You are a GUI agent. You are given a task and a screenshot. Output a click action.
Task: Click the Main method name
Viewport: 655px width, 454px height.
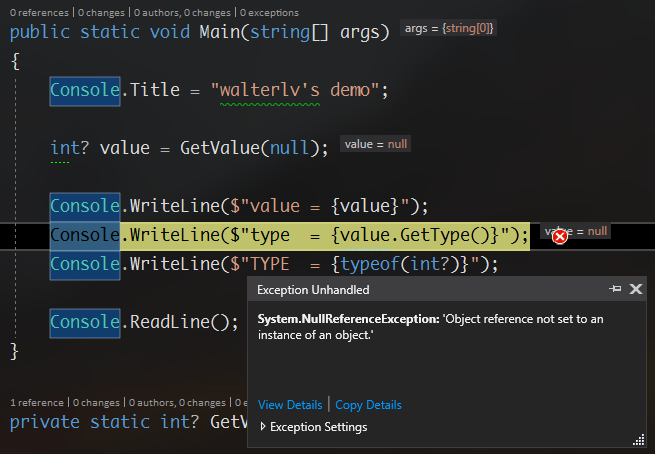click(220, 32)
